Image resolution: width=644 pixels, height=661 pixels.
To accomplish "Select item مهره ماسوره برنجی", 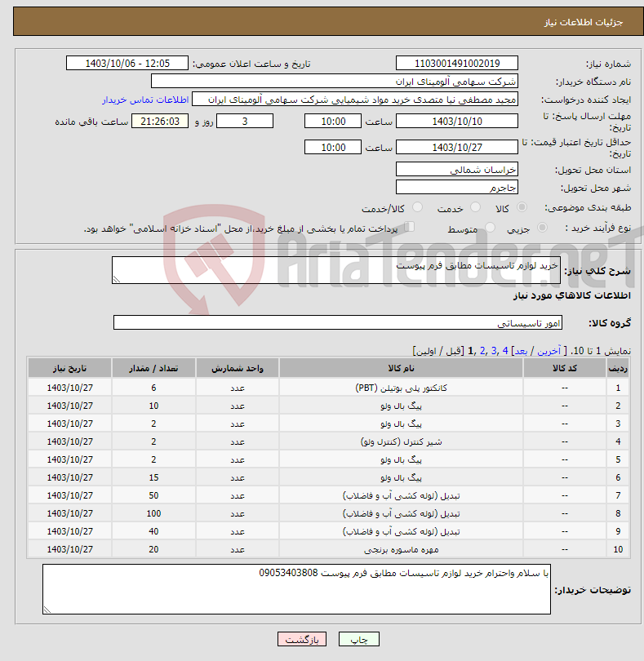I will click(401, 549).
